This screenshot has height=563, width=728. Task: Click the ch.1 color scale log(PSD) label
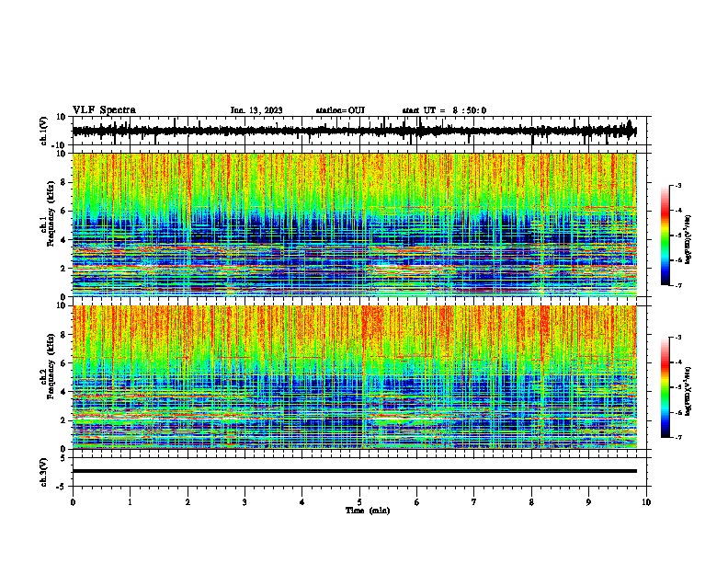tap(688, 239)
